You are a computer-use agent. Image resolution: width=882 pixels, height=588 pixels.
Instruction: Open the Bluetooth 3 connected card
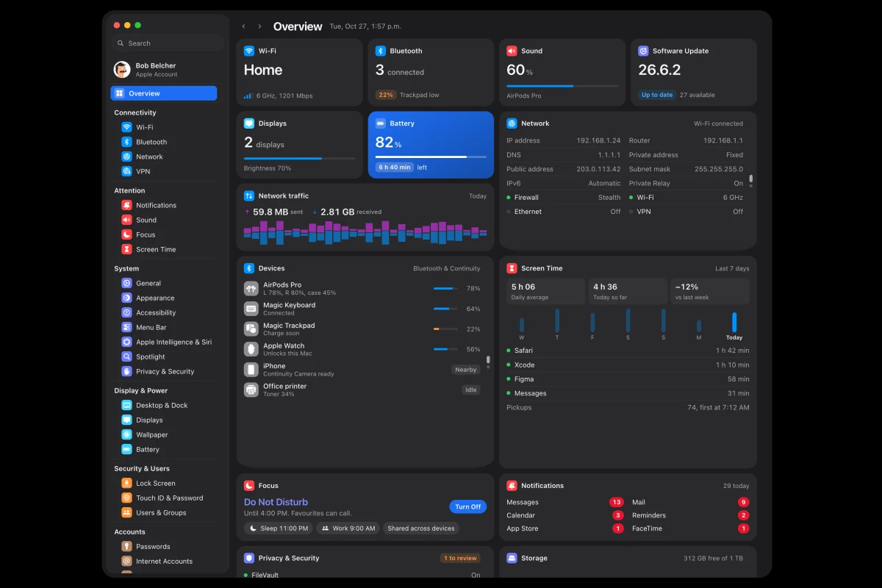[x=431, y=72]
